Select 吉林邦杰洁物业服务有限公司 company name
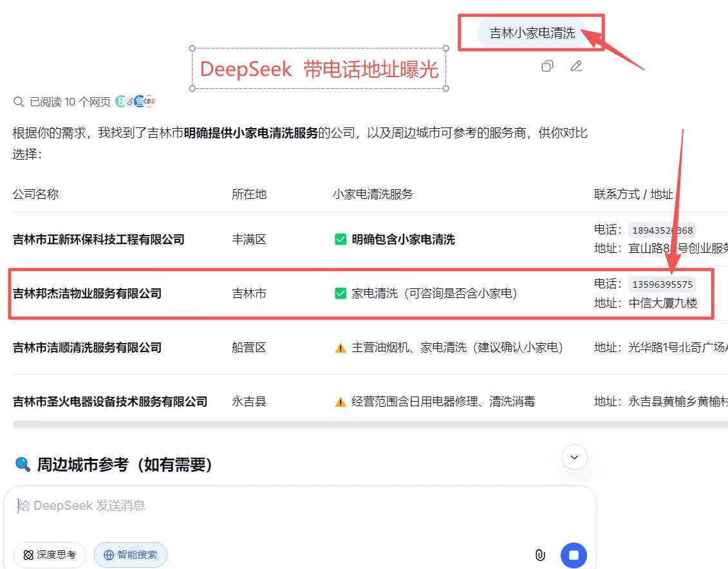Screen dimensions: 728x569 (x=88, y=294)
